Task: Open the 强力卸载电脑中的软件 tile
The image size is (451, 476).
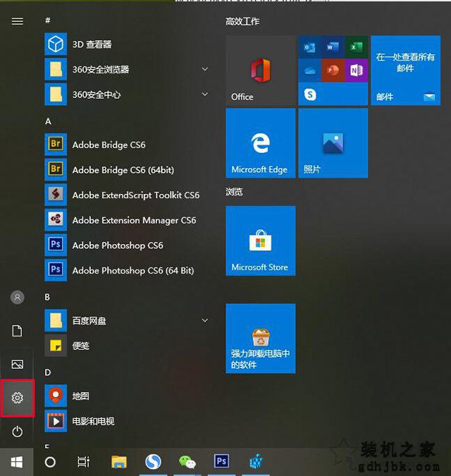Action: coord(261,338)
